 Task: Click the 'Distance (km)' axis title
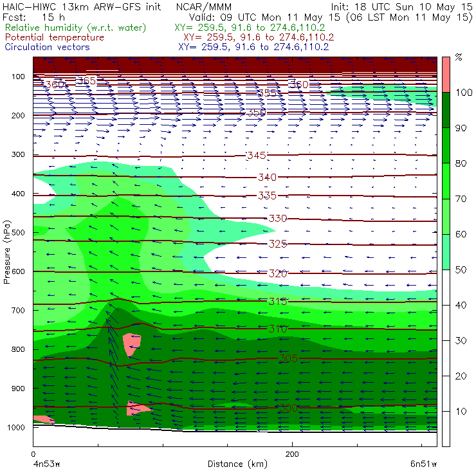click(238, 464)
